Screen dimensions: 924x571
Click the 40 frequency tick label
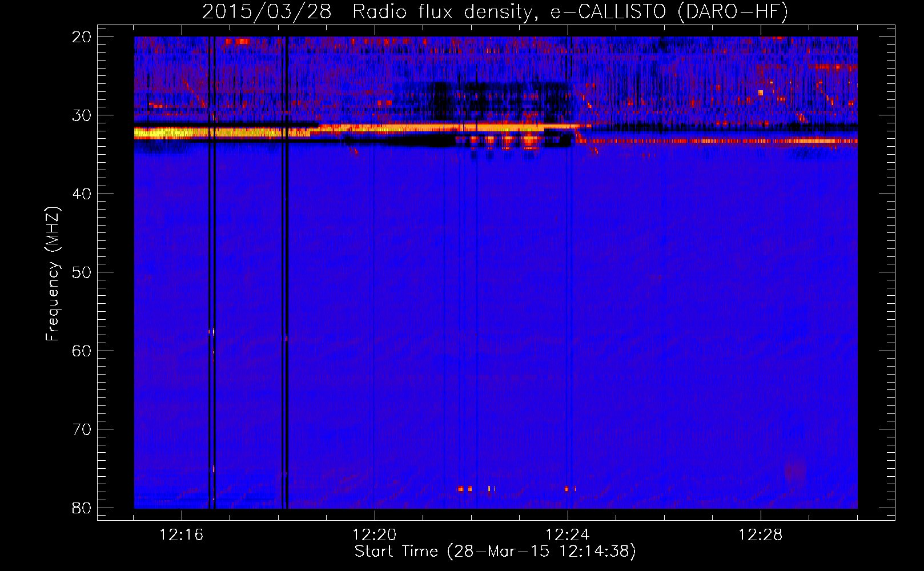[x=82, y=194]
